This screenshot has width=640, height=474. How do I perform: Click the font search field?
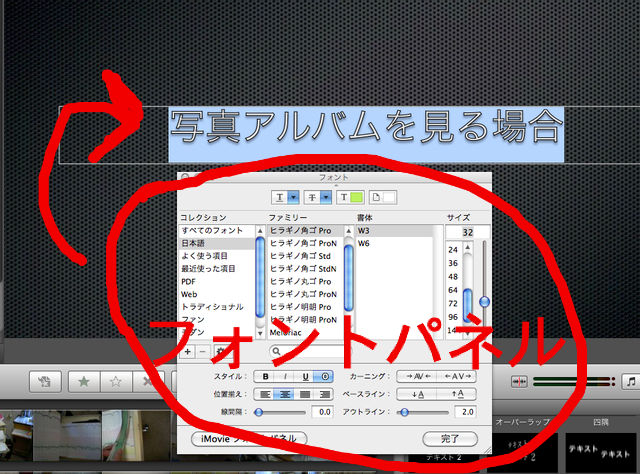click(309, 351)
